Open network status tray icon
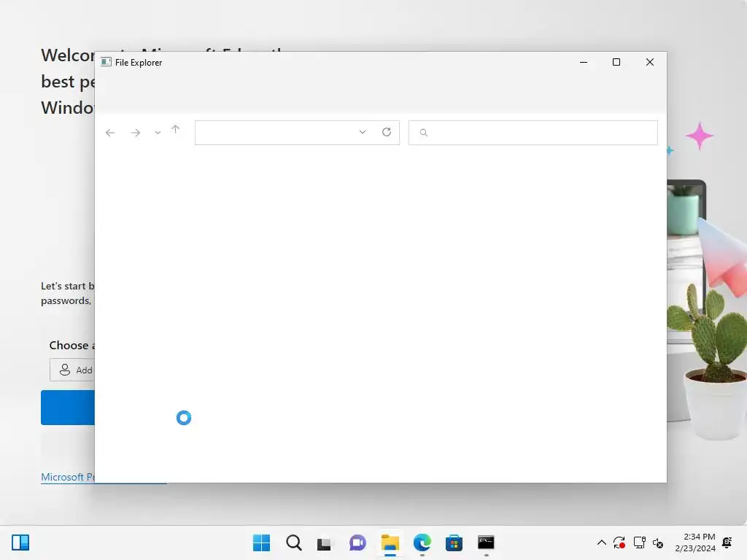The image size is (747, 560). (x=639, y=542)
